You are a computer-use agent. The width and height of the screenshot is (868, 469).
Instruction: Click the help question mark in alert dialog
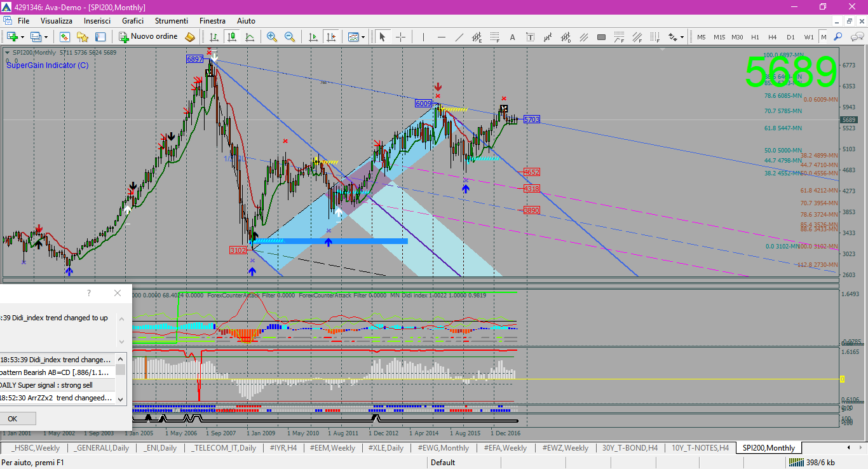[88, 293]
